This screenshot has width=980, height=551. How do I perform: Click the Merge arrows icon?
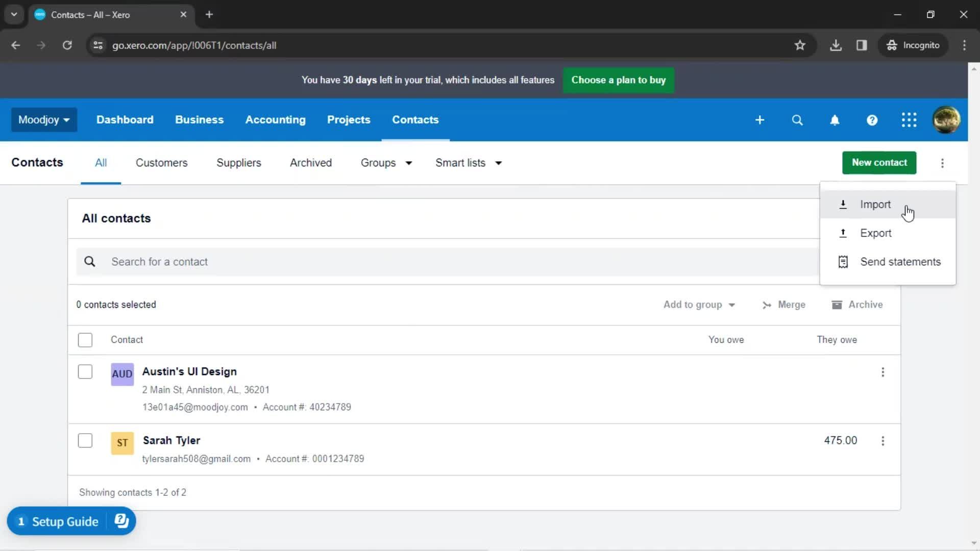[767, 305]
